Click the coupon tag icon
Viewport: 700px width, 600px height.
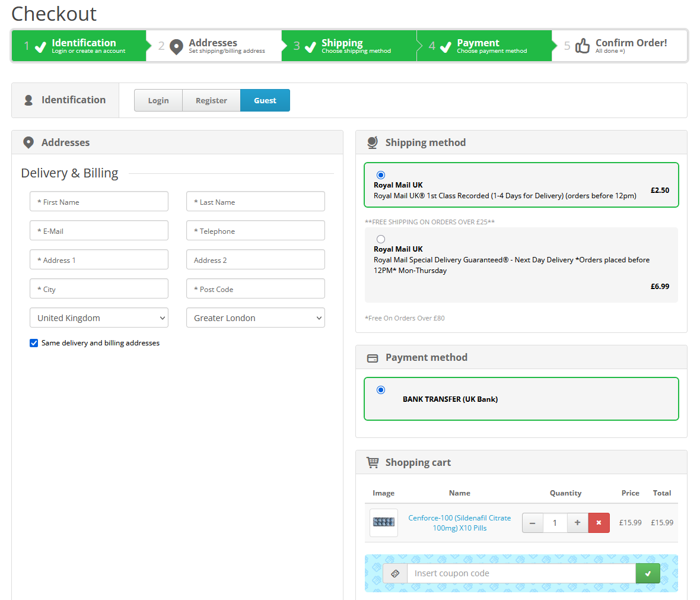click(x=395, y=573)
